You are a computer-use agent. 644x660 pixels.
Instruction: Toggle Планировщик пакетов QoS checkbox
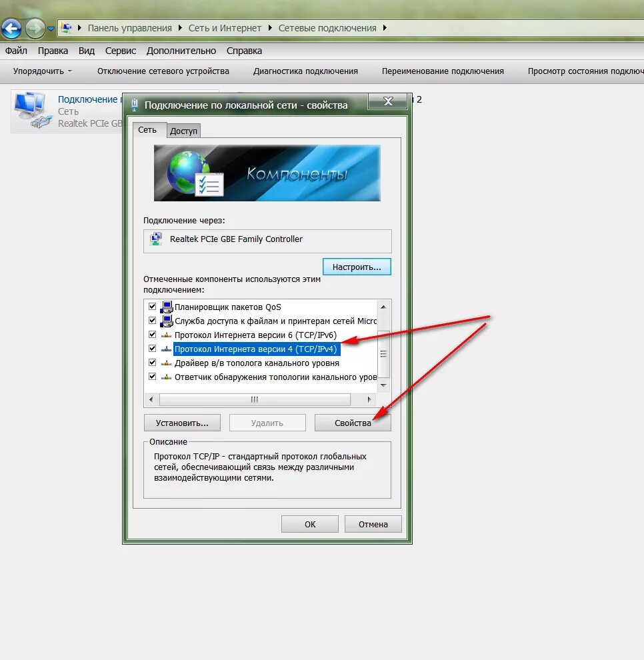click(x=153, y=307)
